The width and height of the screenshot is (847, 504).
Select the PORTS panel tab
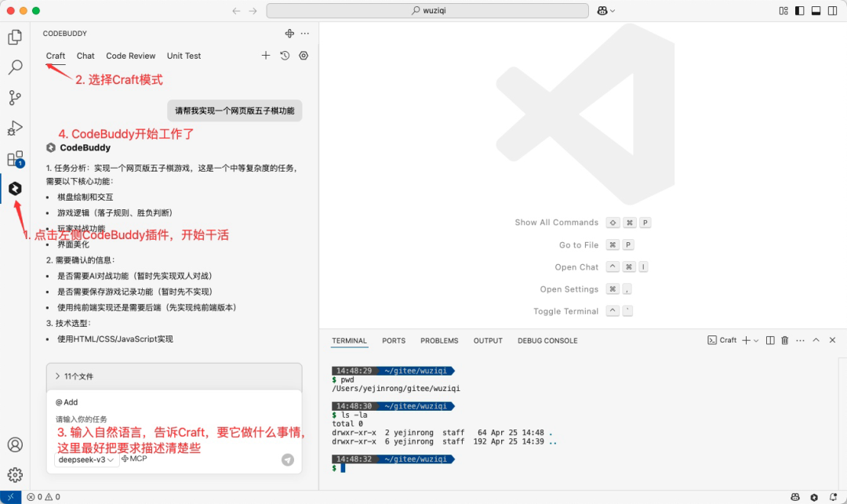point(394,340)
